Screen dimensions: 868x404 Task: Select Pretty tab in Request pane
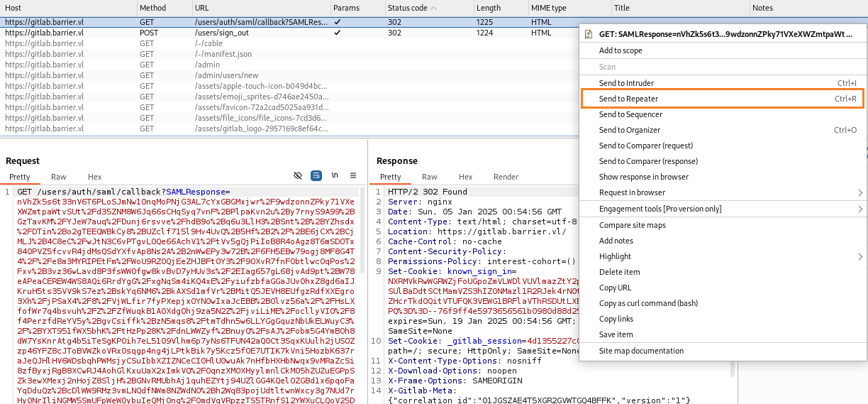[20, 177]
